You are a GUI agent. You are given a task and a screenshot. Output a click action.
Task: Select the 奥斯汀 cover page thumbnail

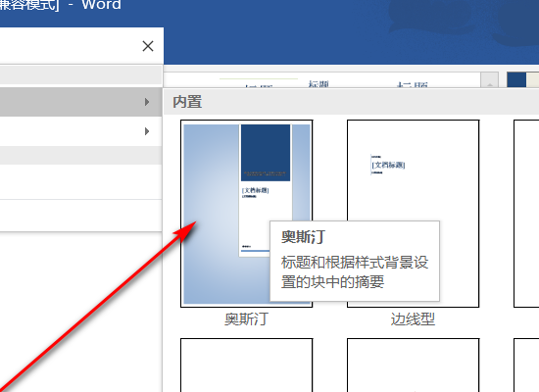[x=246, y=214]
